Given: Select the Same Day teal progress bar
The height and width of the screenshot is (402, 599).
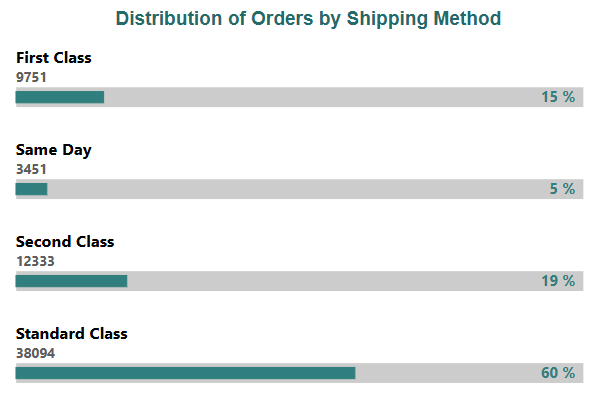Looking at the screenshot, I should point(31,189).
